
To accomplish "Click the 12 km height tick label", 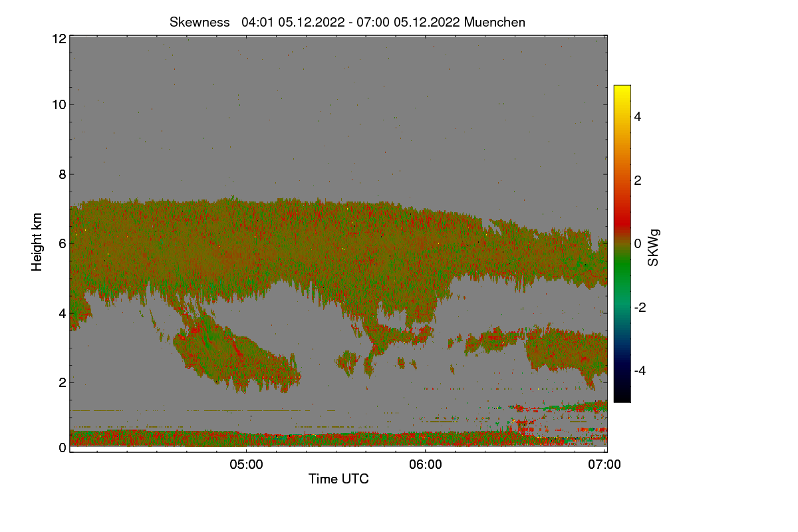I will tap(58, 39).
